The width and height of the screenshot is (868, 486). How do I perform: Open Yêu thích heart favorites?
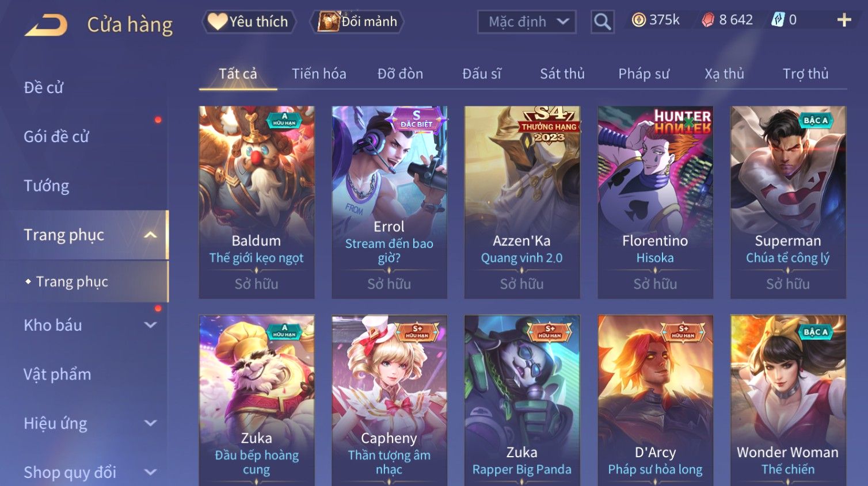pos(249,22)
